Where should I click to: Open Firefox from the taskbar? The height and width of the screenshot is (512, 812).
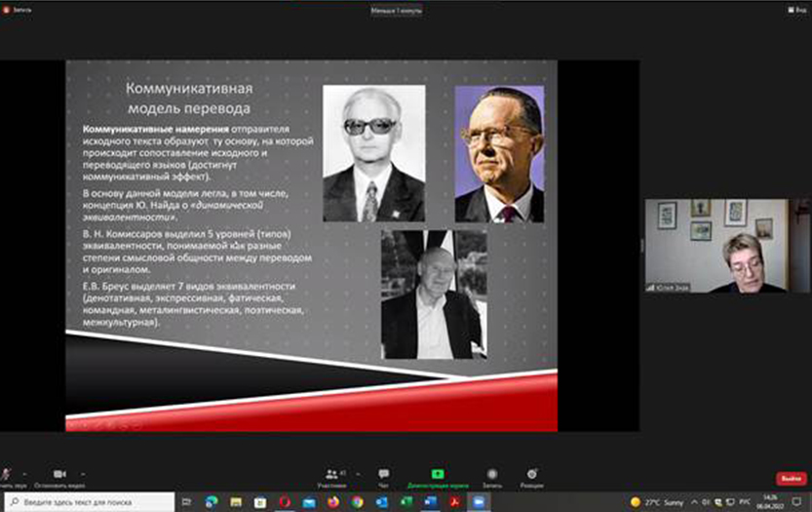tap(333, 502)
